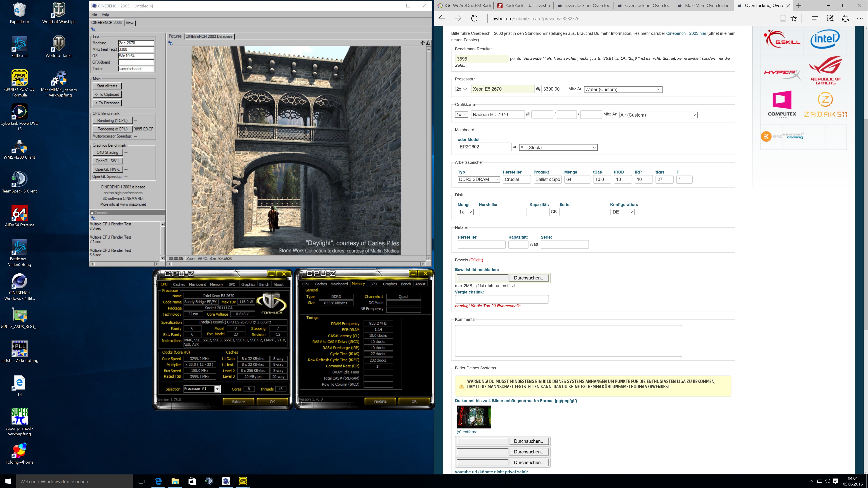Open disk Menge 1x dropdown
This screenshot has height=488, width=868.
click(x=465, y=212)
